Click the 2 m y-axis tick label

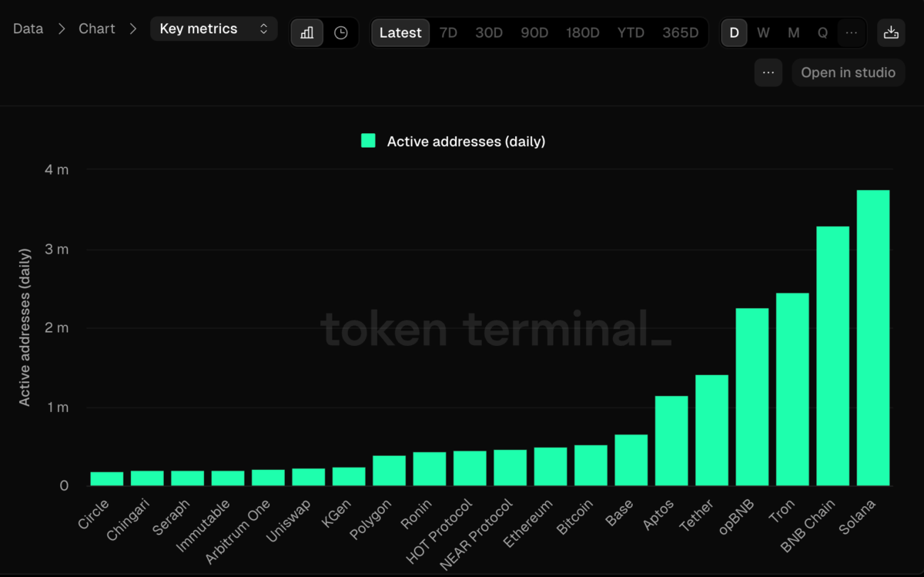[56, 328]
